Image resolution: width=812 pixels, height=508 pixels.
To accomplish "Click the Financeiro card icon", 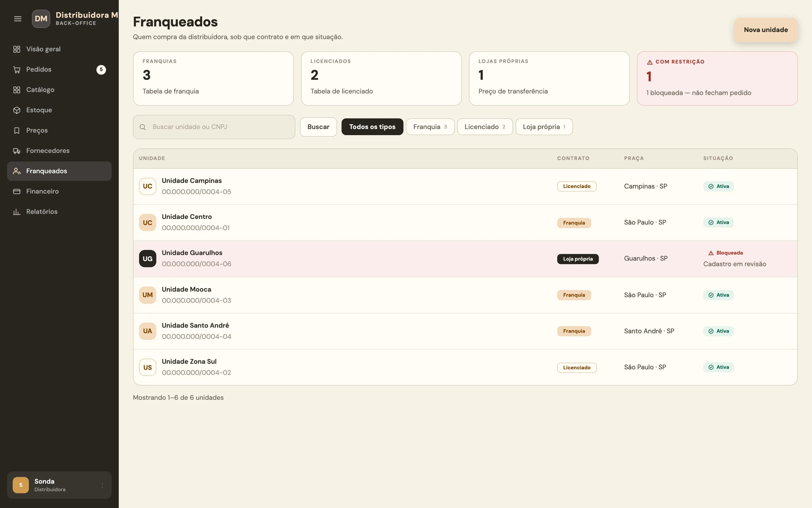I will click(x=17, y=192).
